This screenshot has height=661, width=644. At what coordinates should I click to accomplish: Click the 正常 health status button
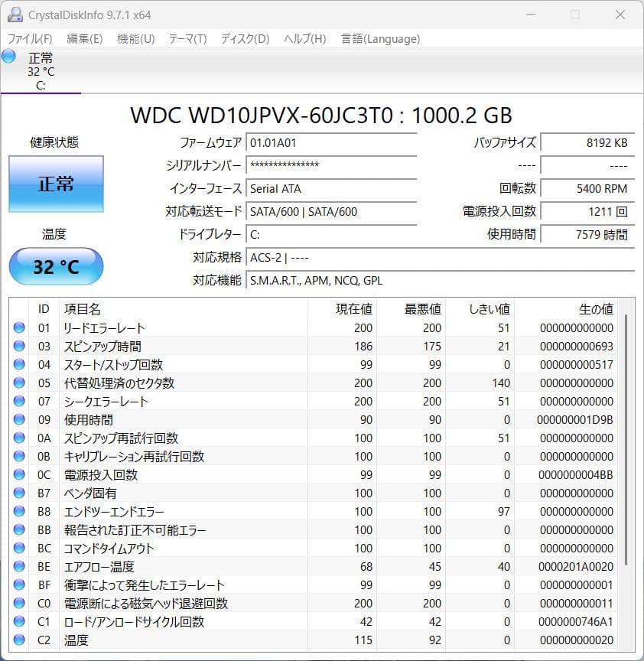56,184
